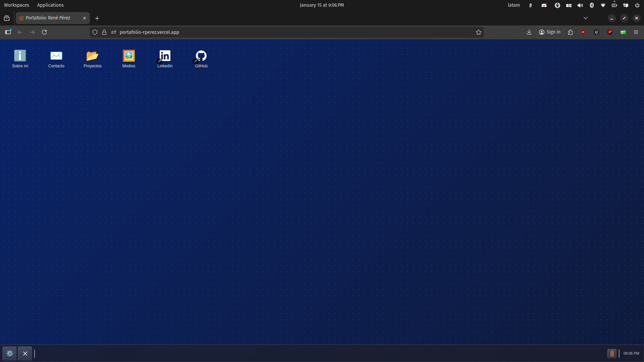Open the Contacto mail icon
This screenshot has width=644, height=362.
[x=56, y=56]
